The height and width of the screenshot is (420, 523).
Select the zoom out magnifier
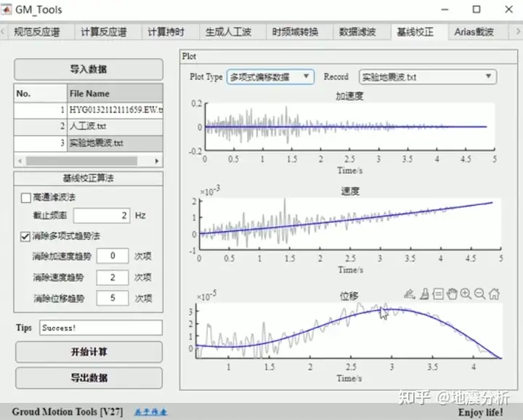pyautogui.click(x=479, y=294)
